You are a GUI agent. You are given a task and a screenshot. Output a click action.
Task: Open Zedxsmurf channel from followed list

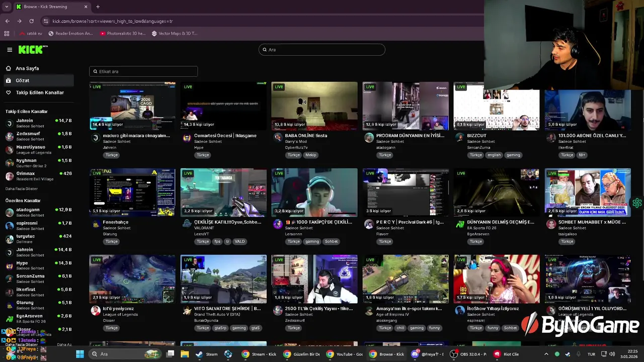[38, 136]
